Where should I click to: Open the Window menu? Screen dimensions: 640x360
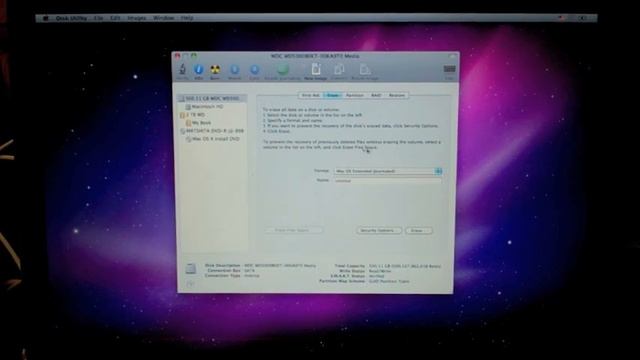(x=163, y=18)
